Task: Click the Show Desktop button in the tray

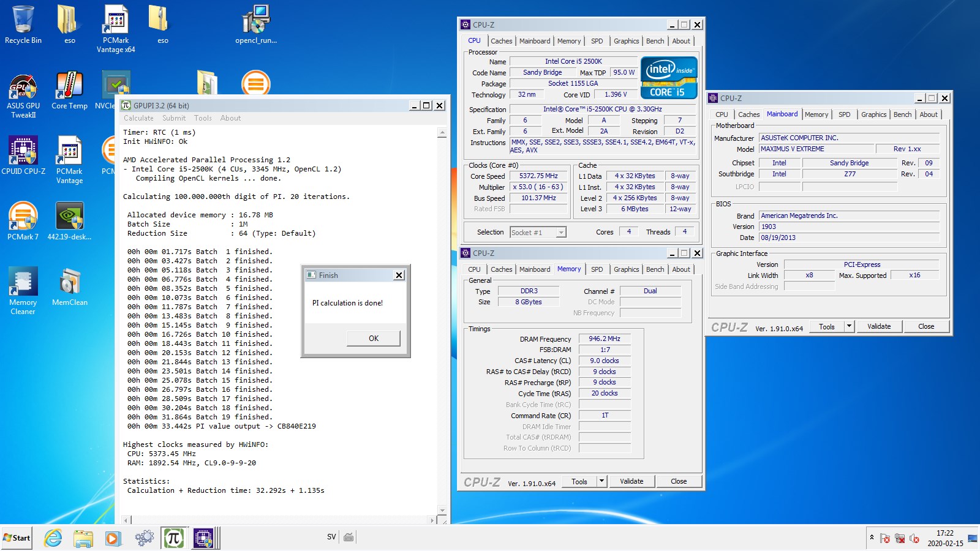Action: pos(973,538)
